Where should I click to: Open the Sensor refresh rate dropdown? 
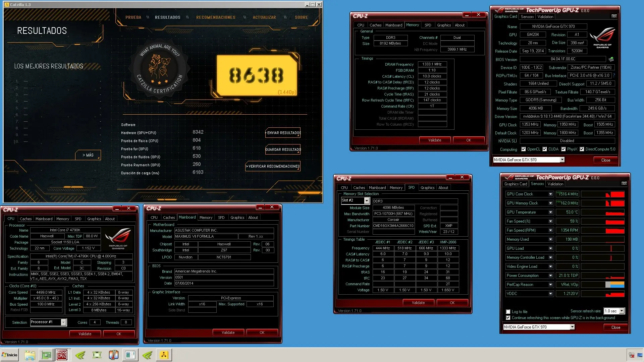[x=622, y=311]
